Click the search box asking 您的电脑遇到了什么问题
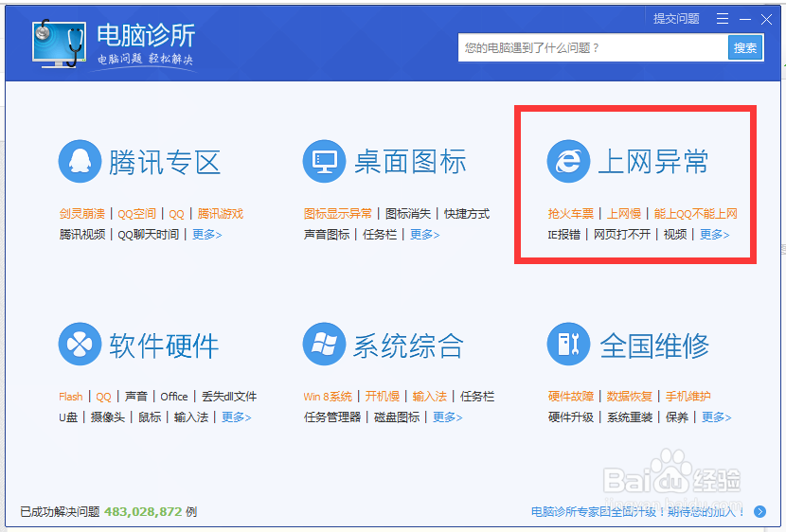Screen dimensions: 786x532 (x=593, y=47)
